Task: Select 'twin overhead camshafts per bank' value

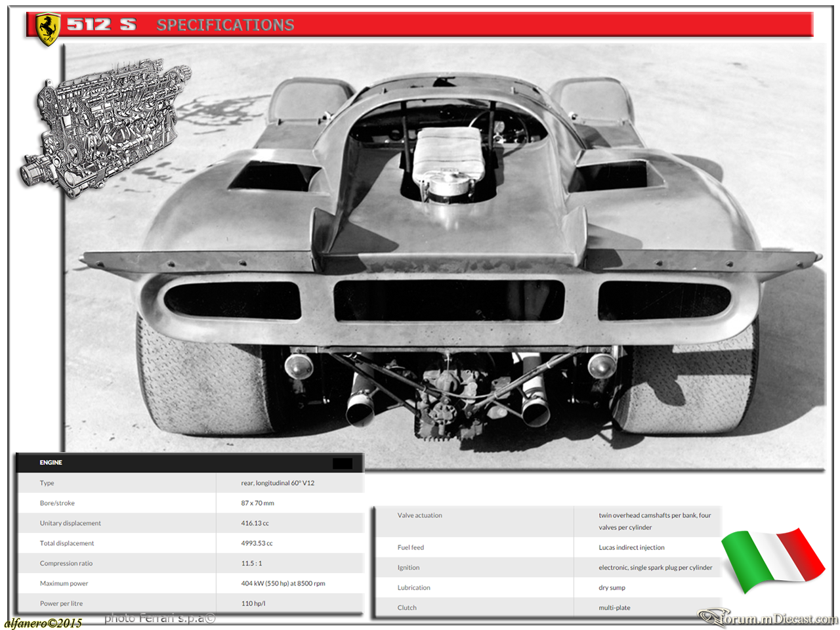Action: pyautogui.click(x=655, y=521)
